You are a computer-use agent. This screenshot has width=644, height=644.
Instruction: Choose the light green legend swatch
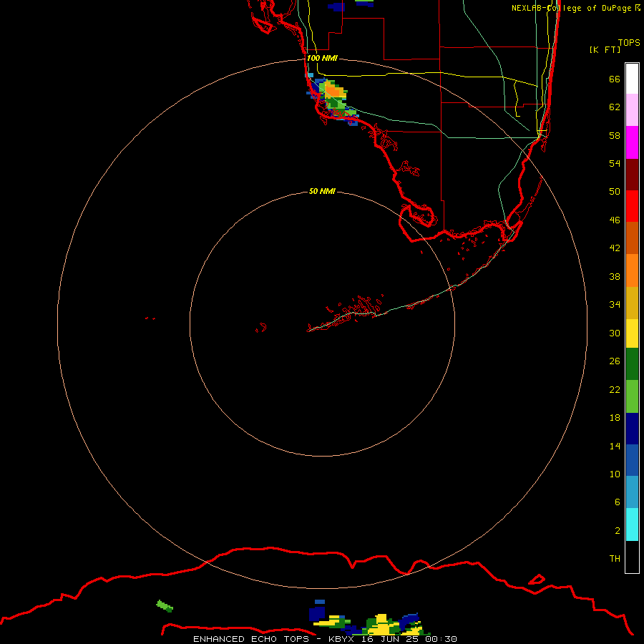click(x=632, y=396)
